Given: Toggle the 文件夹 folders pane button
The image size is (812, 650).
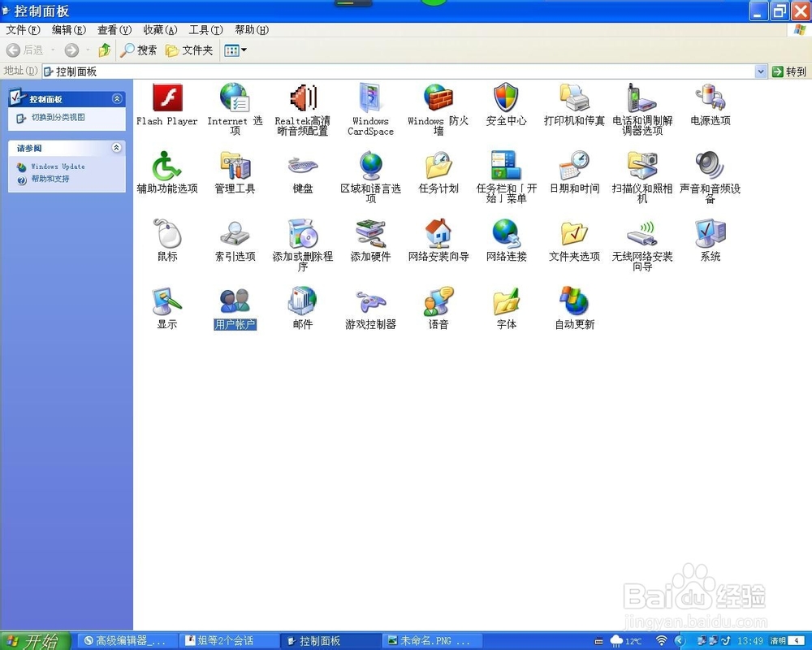Looking at the screenshot, I should pyautogui.click(x=189, y=50).
